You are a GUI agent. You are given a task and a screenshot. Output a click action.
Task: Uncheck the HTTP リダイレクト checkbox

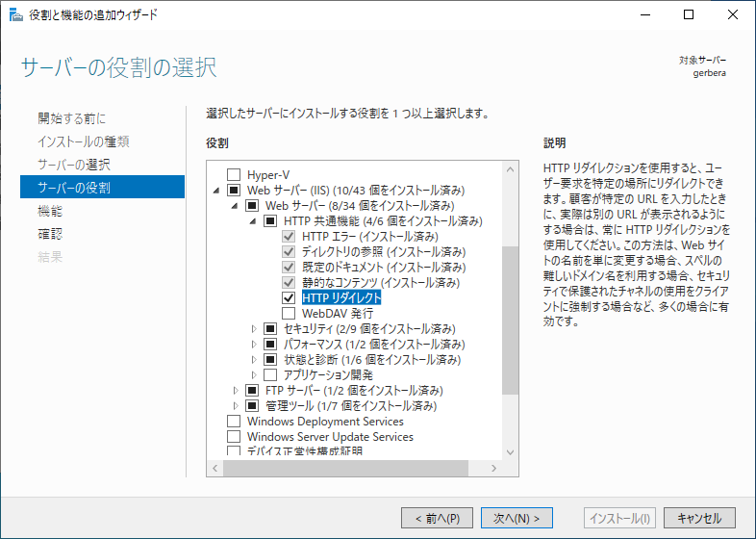pos(289,297)
